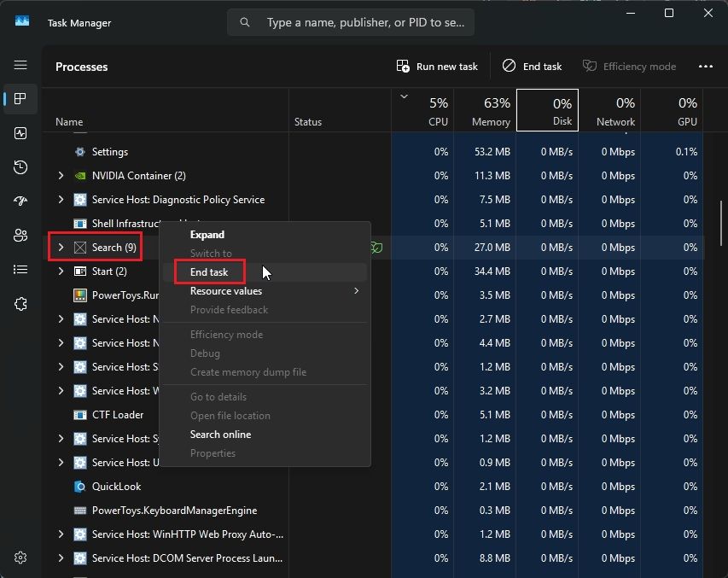Click the Efficiency mode leaf icon
The image size is (728, 578).
(x=589, y=66)
